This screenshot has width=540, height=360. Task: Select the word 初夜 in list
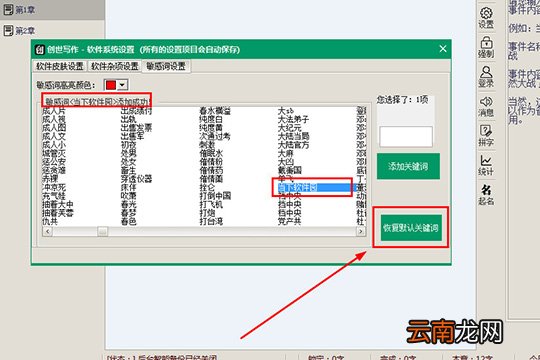click(x=128, y=145)
